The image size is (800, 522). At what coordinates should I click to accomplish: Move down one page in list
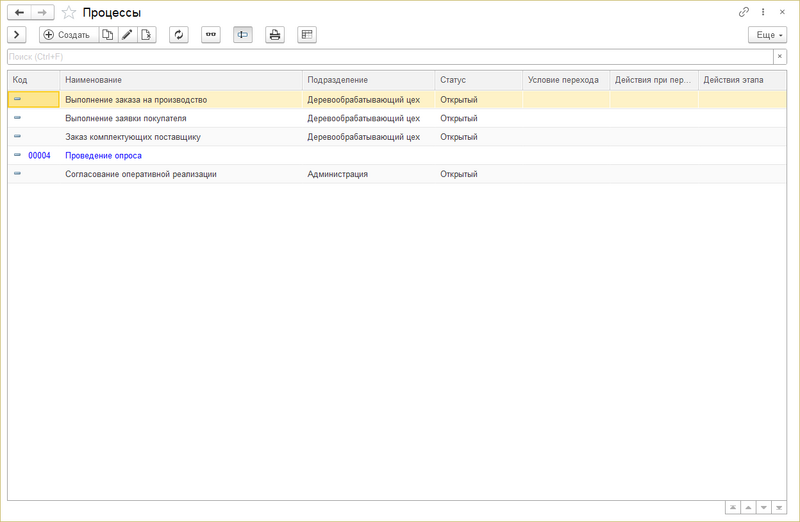(x=763, y=507)
